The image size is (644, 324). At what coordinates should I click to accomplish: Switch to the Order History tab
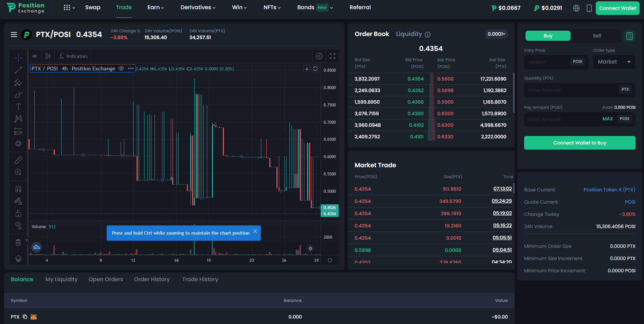[x=152, y=279]
